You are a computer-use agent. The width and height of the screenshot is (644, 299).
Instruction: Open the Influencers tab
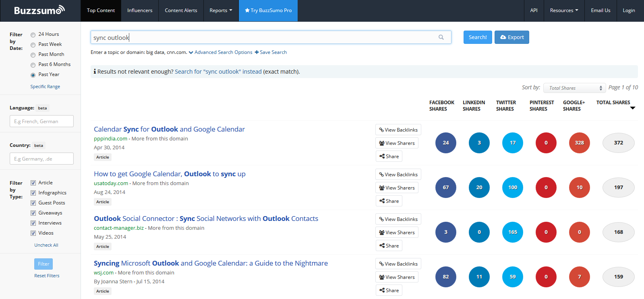[x=140, y=10]
